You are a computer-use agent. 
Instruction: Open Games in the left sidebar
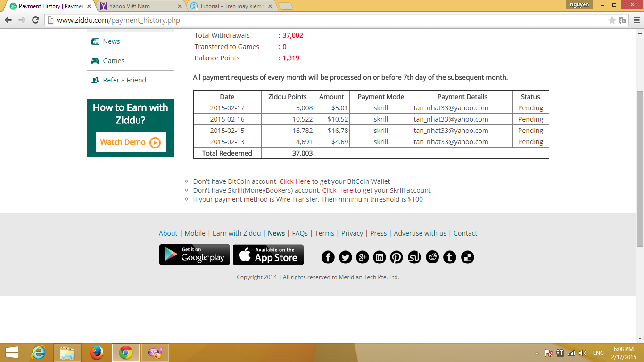tap(114, 61)
